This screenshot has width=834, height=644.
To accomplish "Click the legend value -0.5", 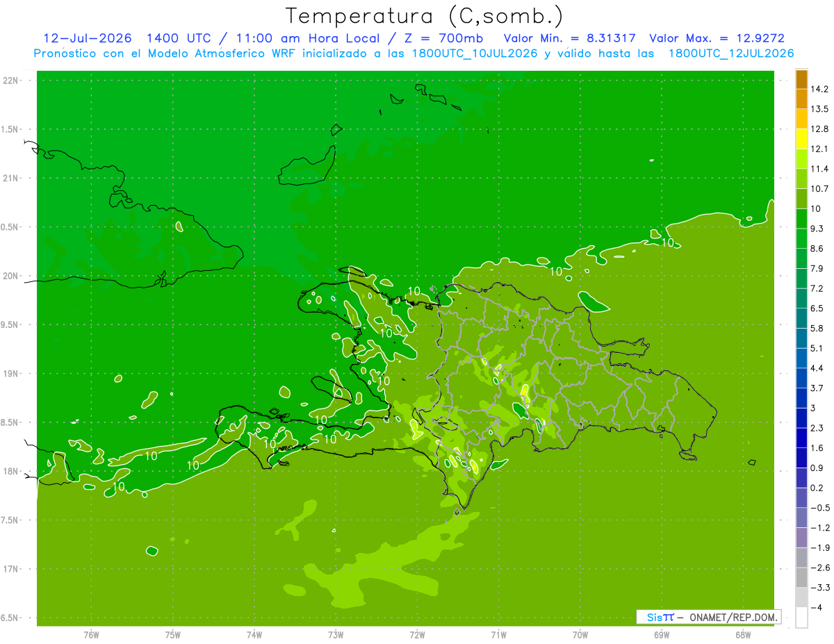I will pos(819,508).
